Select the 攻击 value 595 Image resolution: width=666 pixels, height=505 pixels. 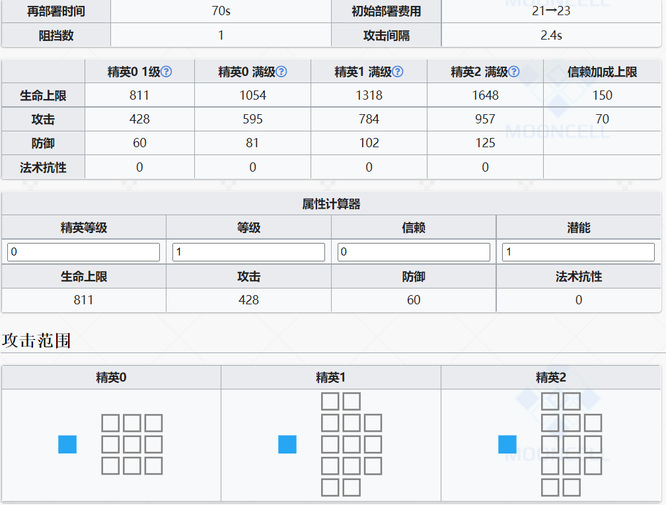[x=253, y=119]
